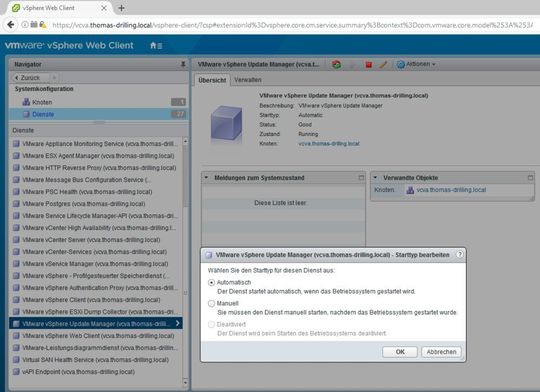Select VMware vSphere Authentication Proxy

(96, 288)
